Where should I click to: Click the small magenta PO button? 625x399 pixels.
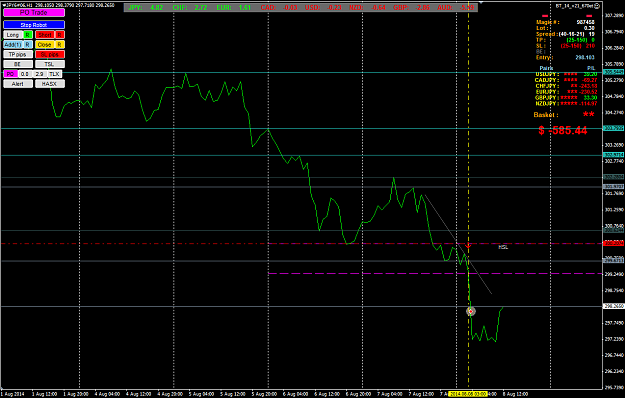point(10,74)
